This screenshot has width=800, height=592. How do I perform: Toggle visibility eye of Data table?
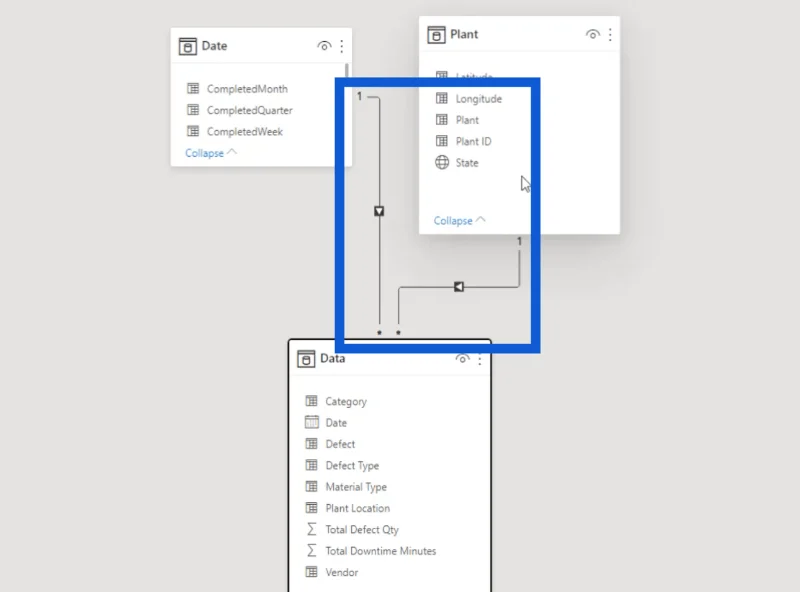pyautogui.click(x=462, y=359)
